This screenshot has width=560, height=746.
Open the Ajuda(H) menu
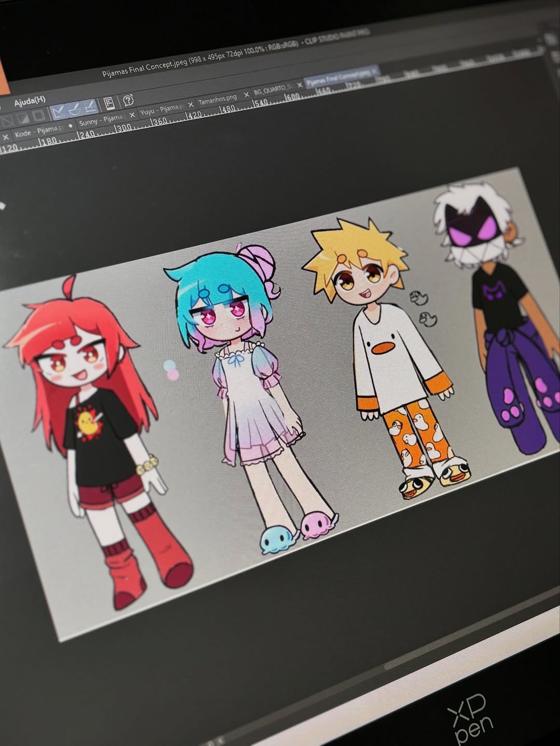30,100
